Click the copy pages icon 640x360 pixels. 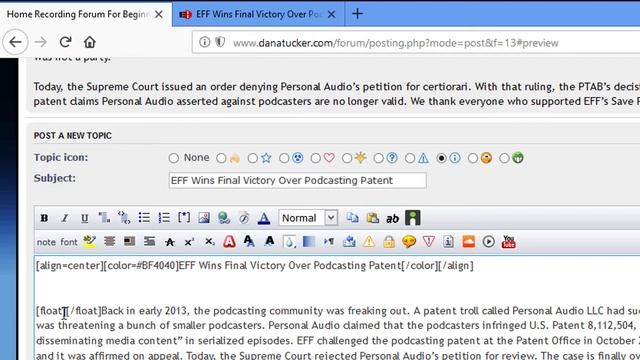tap(352, 218)
